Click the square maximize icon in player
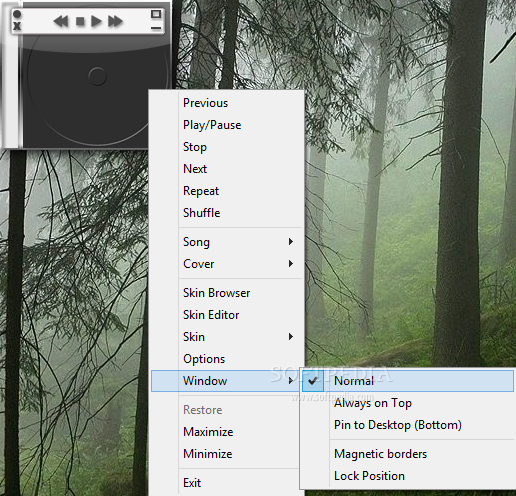 click(x=156, y=14)
